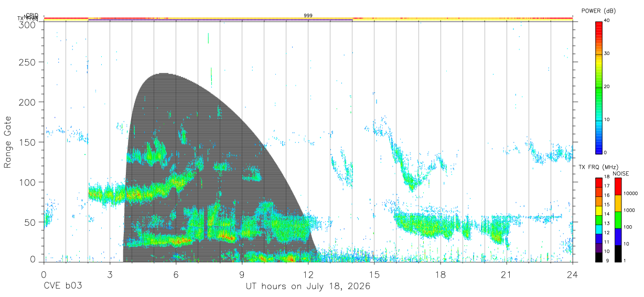Click the "999" CPID value at top
Image resolution: width=644 pixels, height=297 pixels.
point(308,16)
